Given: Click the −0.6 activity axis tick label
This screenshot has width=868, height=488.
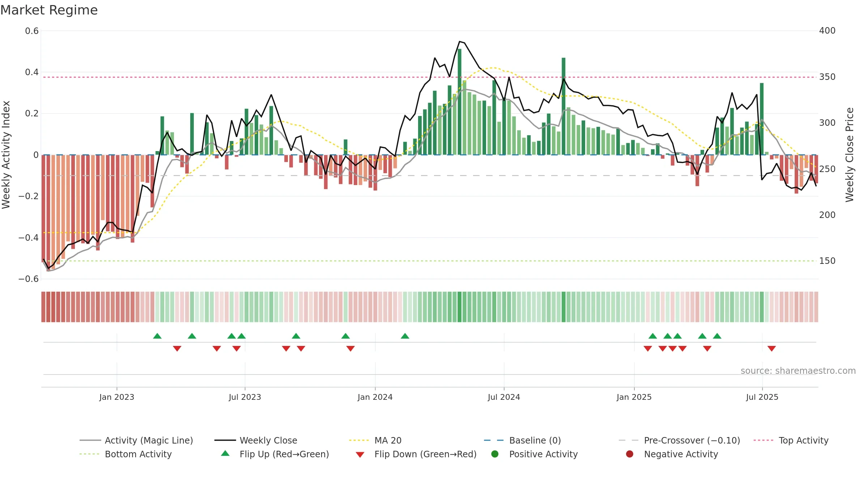Looking at the screenshot, I should (x=29, y=279).
